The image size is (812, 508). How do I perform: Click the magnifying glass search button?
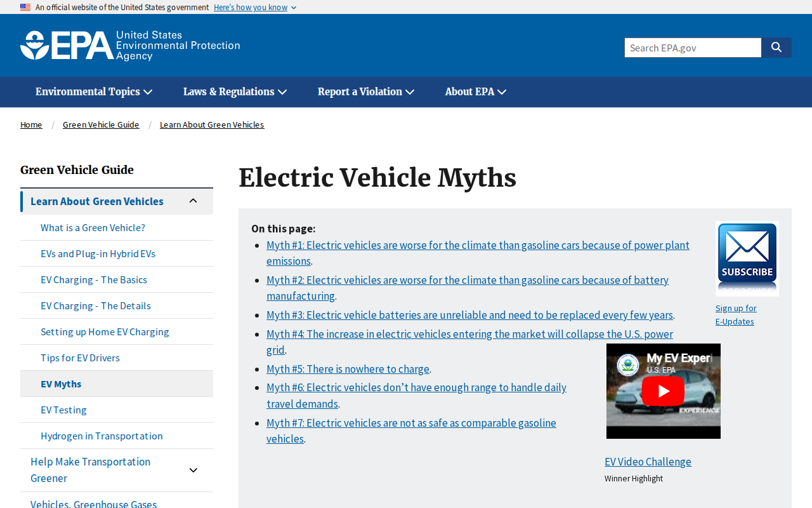tap(776, 48)
